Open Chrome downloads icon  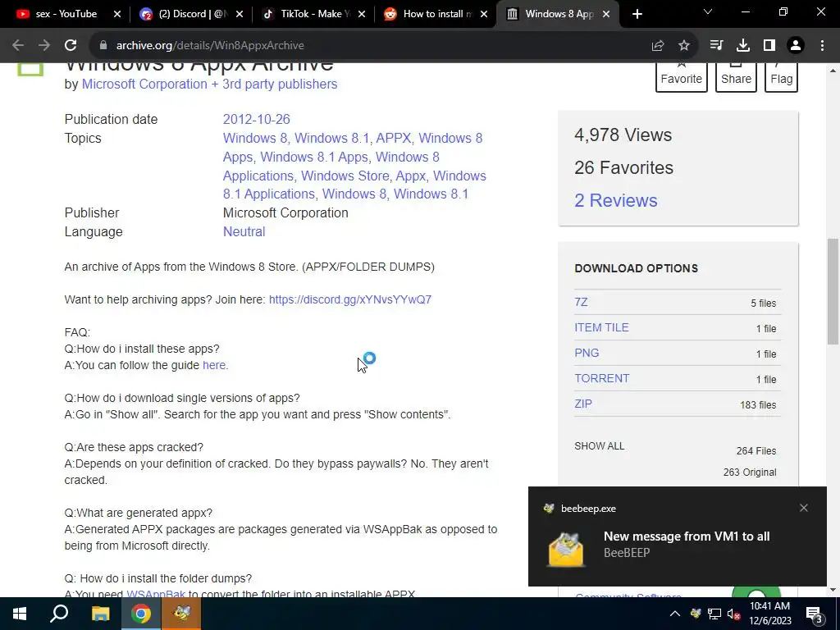coord(743,46)
